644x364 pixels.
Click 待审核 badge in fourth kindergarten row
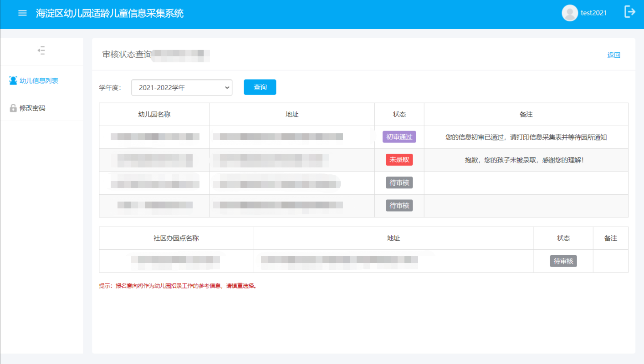click(399, 206)
